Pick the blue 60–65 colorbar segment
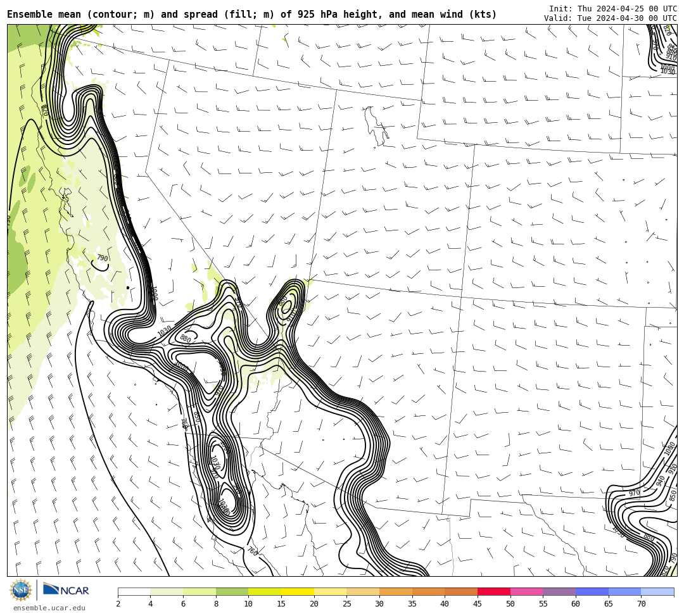This screenshot has width=684, height=616. 592,591
